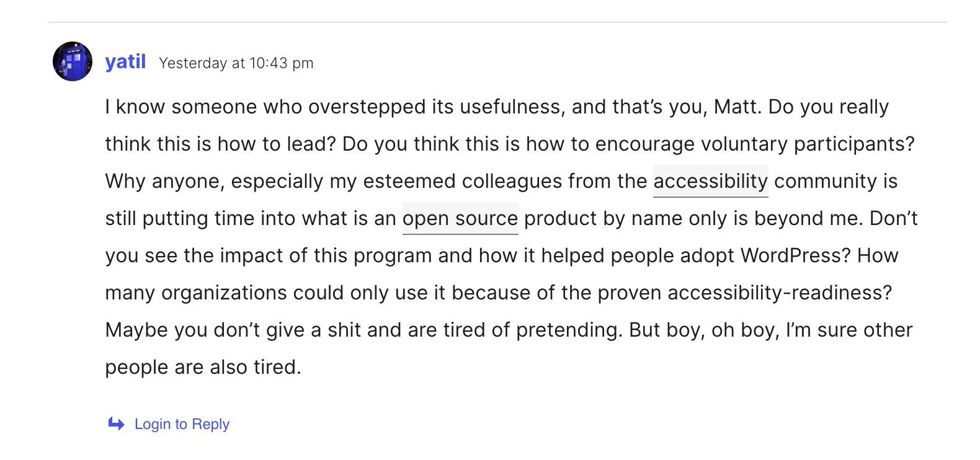Open the 'Yesterday at 10:43 pm' permalink

click(236, 63)
